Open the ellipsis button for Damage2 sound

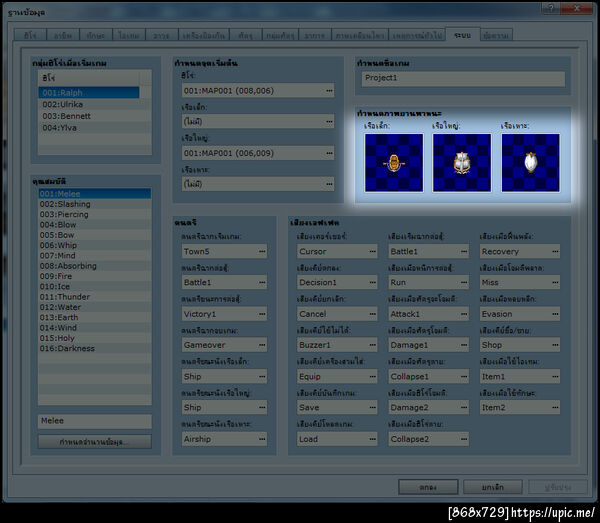point(464,407)
